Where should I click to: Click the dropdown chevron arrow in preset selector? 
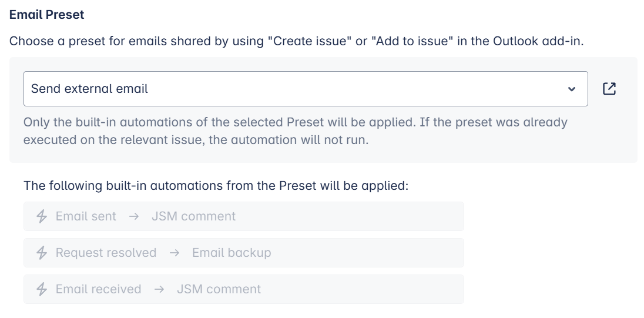572,89
